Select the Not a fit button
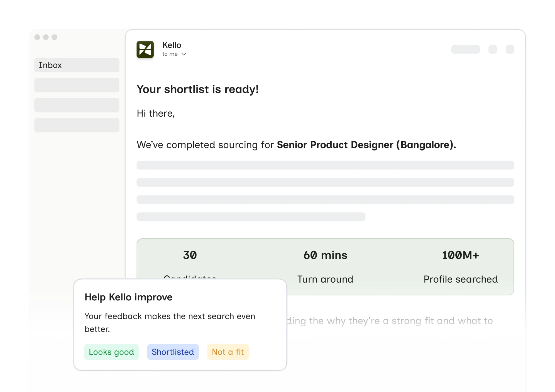The image size is (555, 392). pos(228,352)
